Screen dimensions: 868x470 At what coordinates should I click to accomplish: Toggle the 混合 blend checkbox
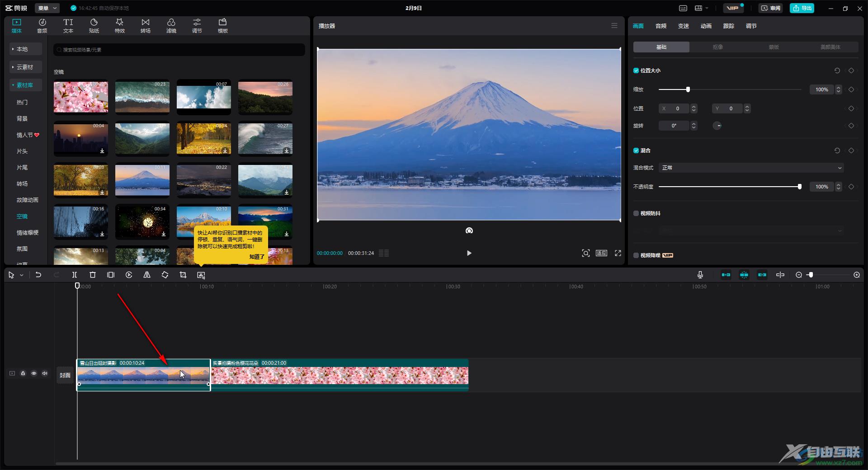(x=636, y=150)
